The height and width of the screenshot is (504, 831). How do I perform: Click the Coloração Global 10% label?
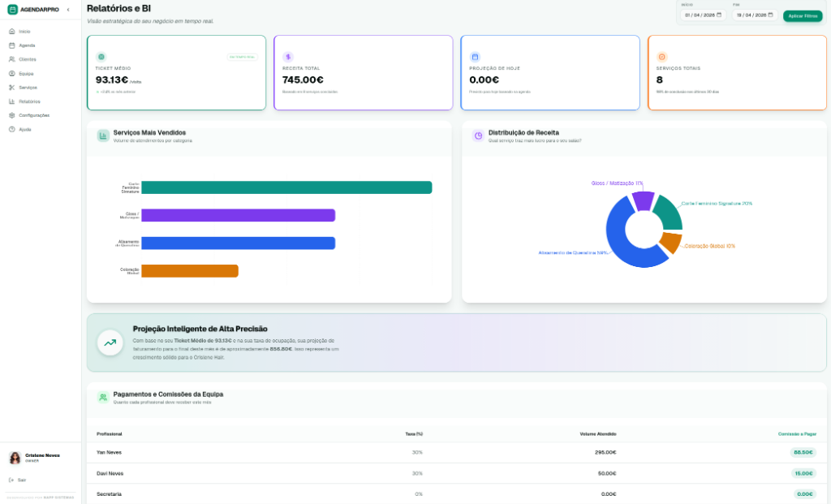point(709,246)
